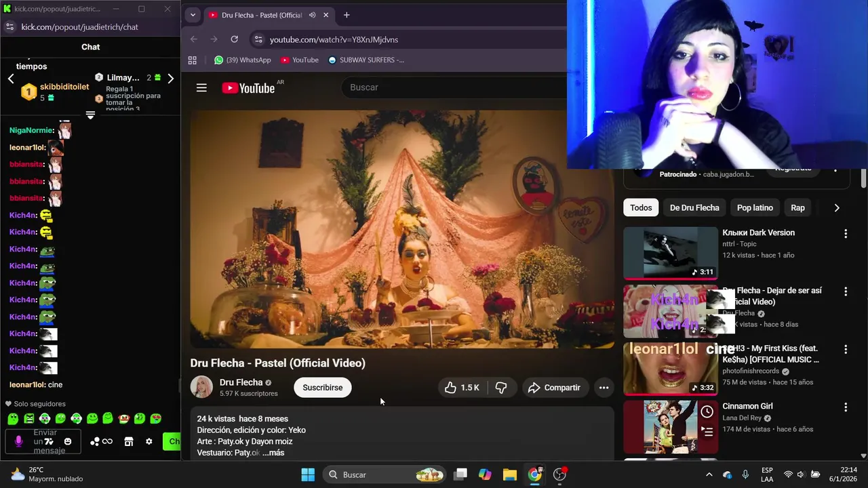Open the volume control in system tray
The image size is (868, 488).
click(x=801, y=474)
